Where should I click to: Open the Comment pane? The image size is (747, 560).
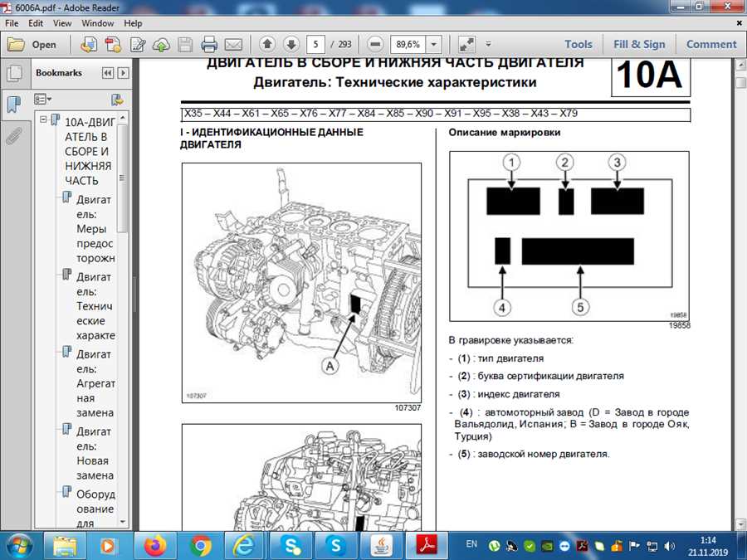click(711, 45)
